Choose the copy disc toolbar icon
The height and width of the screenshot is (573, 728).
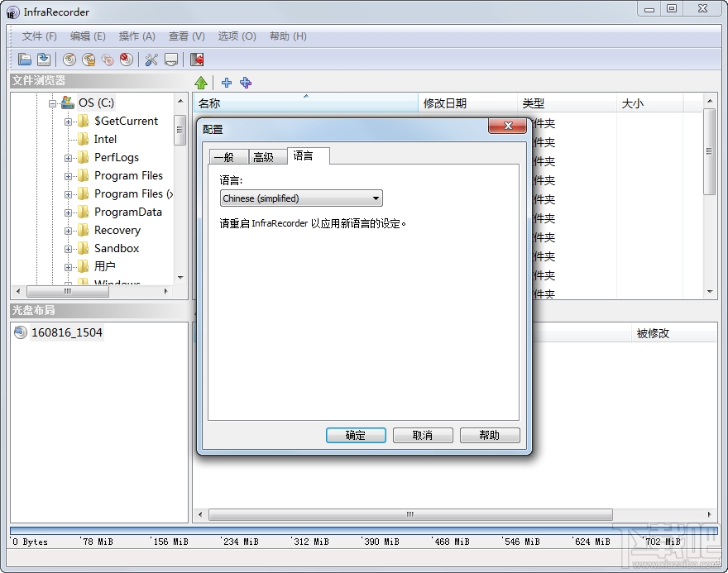108,59
